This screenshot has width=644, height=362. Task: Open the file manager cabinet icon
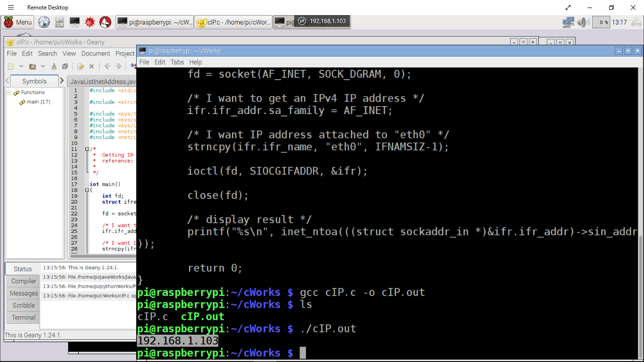[59, 22]
